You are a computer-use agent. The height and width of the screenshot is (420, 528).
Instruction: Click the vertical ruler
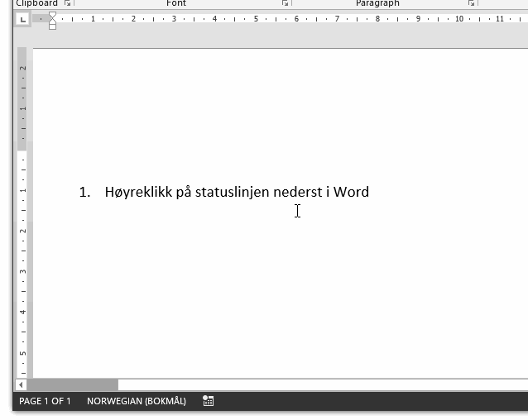tap(22, 212)
